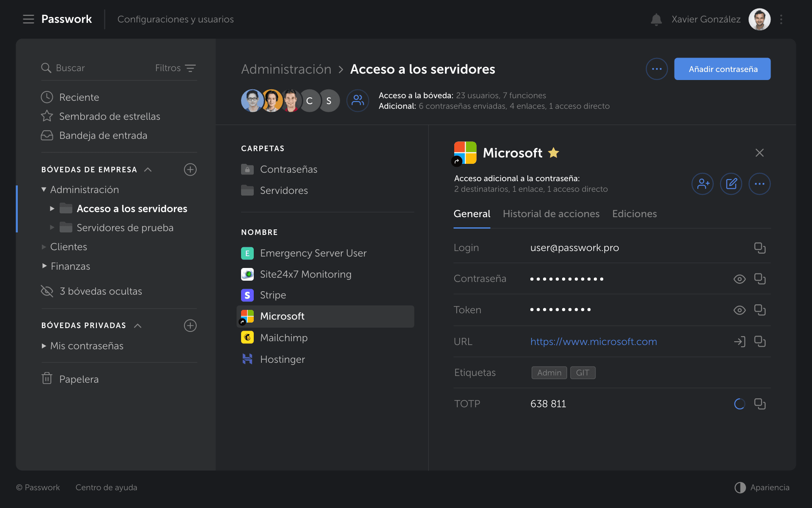Toggle Apariencia theme switch

762,488
